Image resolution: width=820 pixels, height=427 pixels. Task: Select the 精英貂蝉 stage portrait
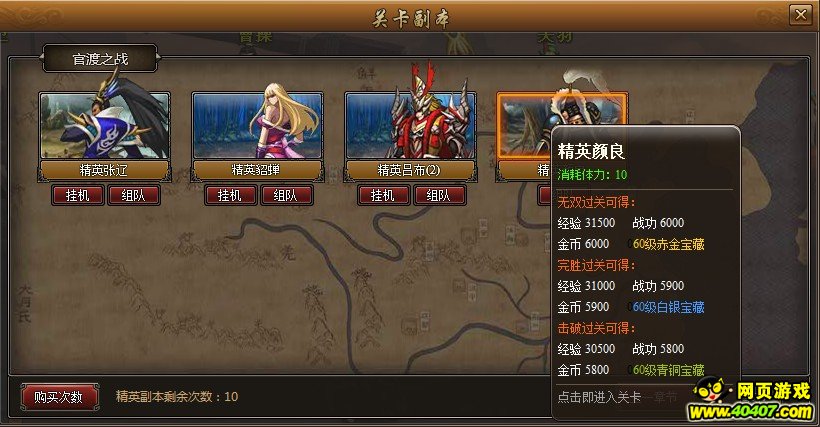(257, 125)
